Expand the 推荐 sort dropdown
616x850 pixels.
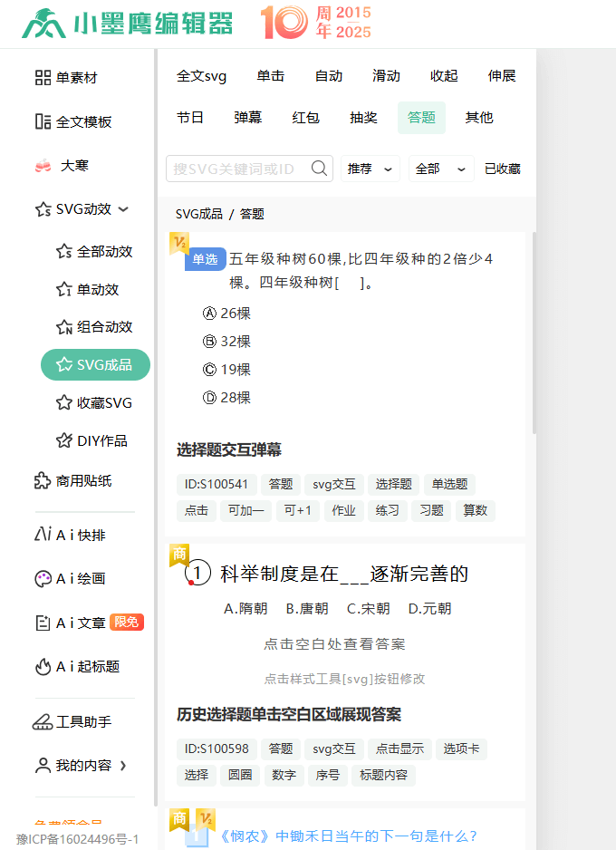coord(371,169)
